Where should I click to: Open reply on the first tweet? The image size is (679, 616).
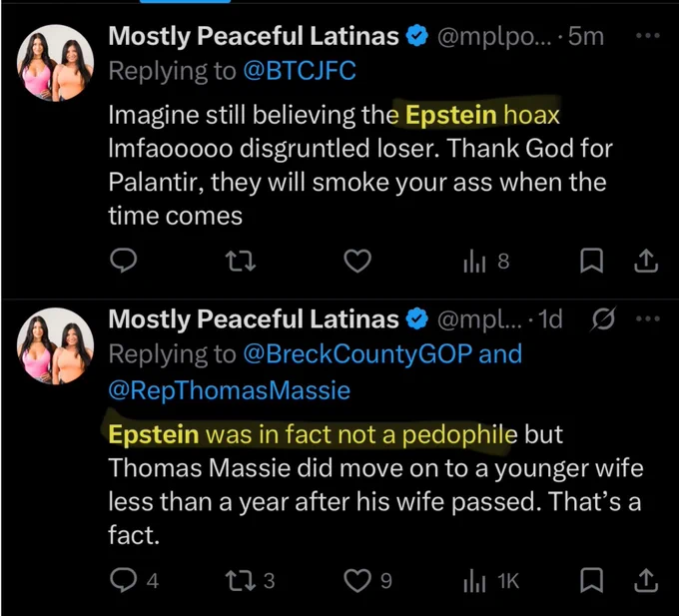(x=123, y=261)
